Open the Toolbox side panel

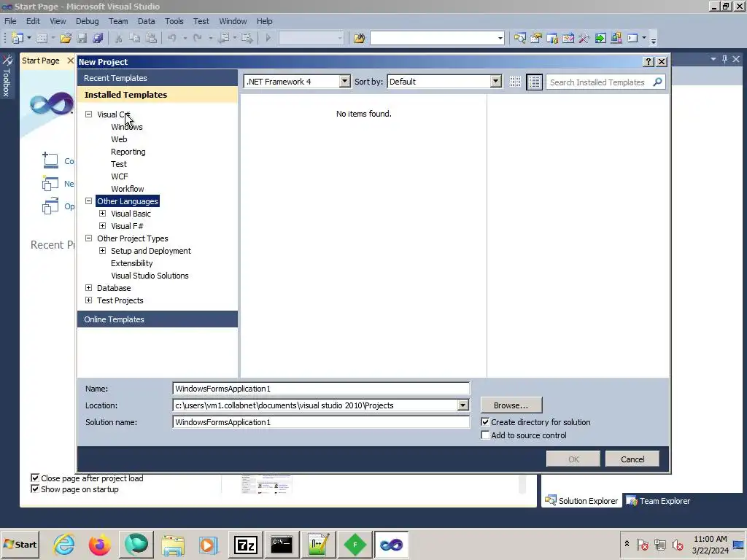6,76
